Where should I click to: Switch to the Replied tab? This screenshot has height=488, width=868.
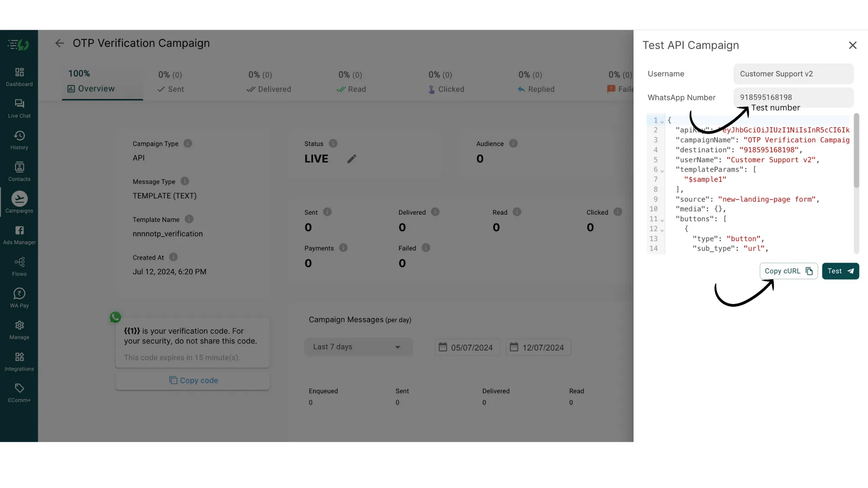(x=536, y=89)
